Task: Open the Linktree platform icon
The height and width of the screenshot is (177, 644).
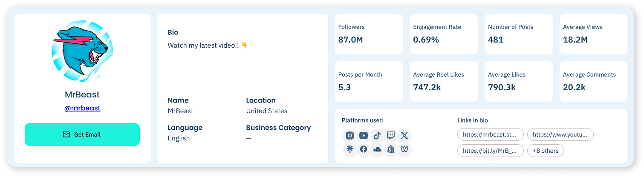Action: click(x=350, y=149)
